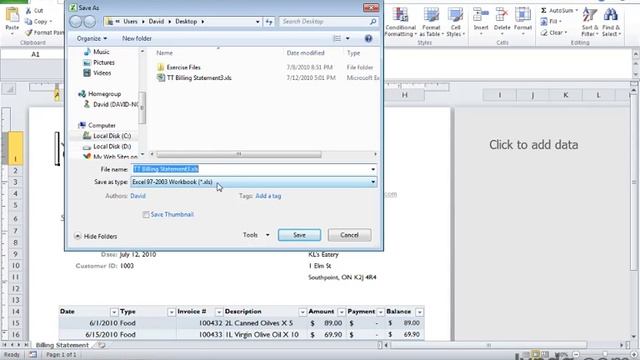Click the help icon in Save As dialog
Viewport: 640px width, 360px height.
pos(368,38)
